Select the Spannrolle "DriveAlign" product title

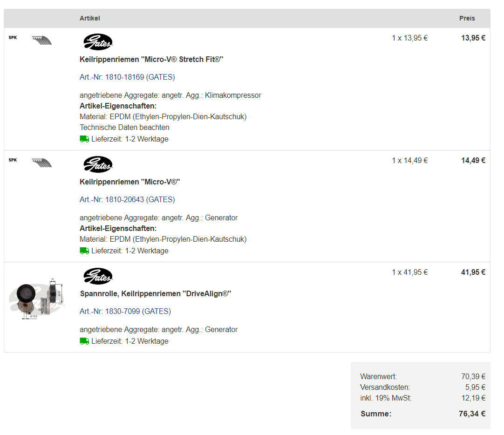[156, 293]
